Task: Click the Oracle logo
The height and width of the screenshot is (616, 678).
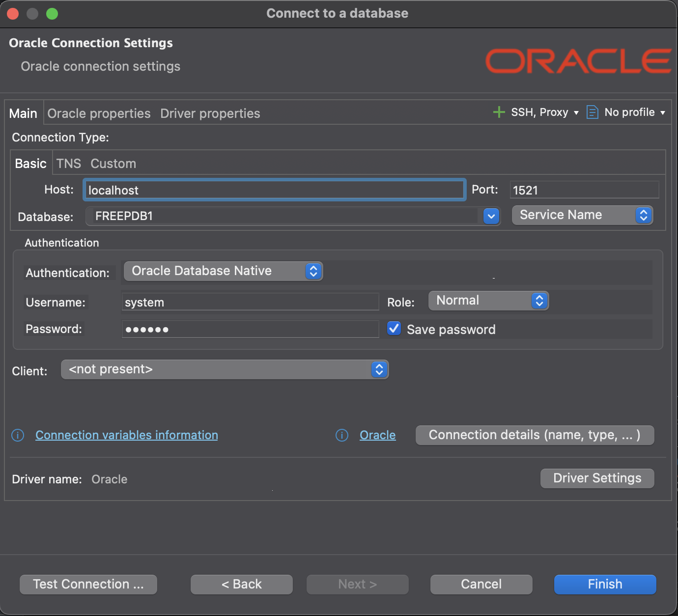Action: tap(579, 61)
